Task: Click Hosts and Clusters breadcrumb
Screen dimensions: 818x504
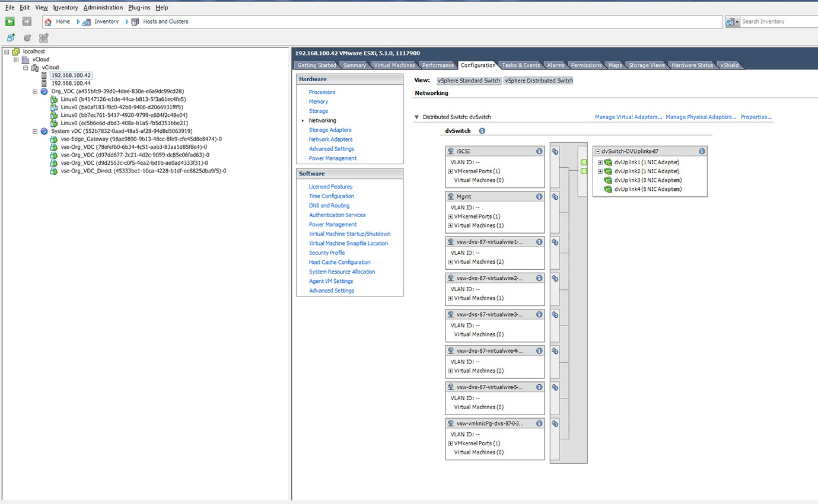Action: pos(165,22)
